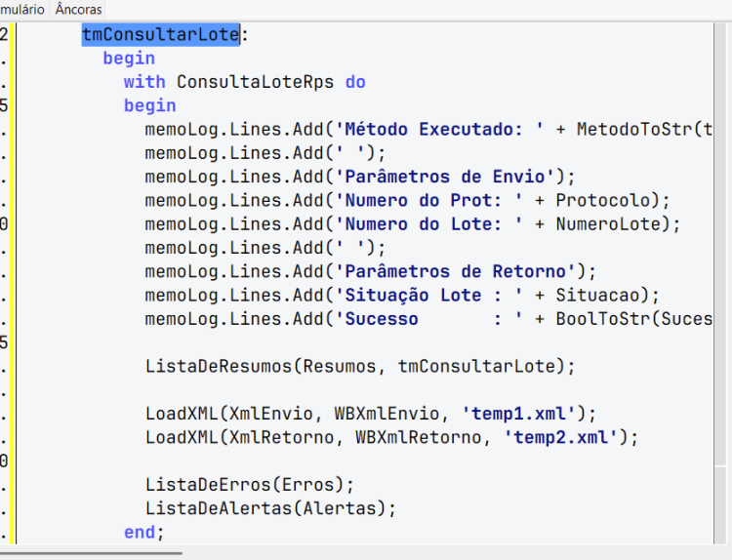Screen dimensions: 732x560
Task: Click the highlighted tmConsultarLote case label
Action: (x=161, y=34)
